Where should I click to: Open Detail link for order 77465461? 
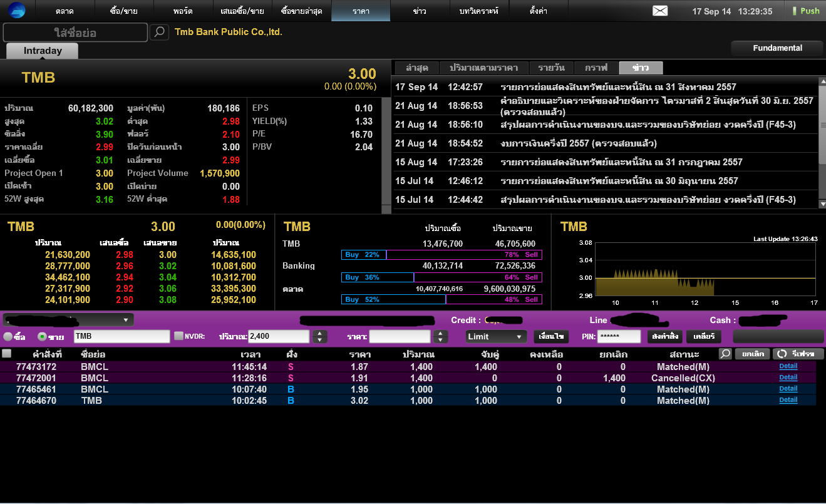coord(788,389)
